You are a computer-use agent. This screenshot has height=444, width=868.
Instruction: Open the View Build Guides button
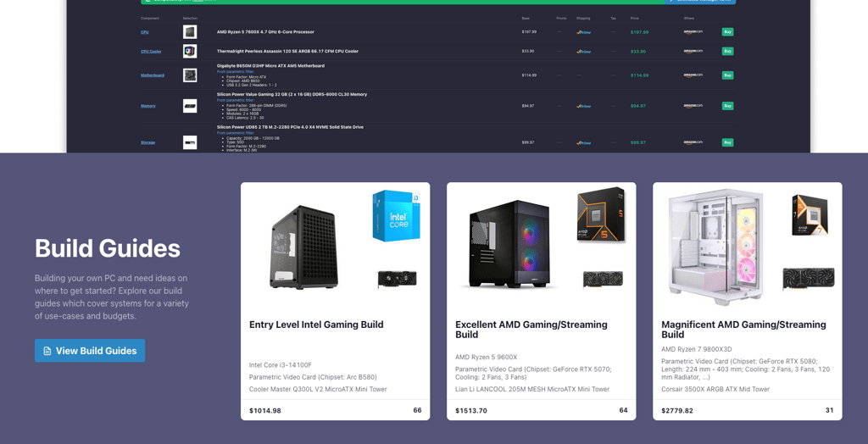(90, 351)
